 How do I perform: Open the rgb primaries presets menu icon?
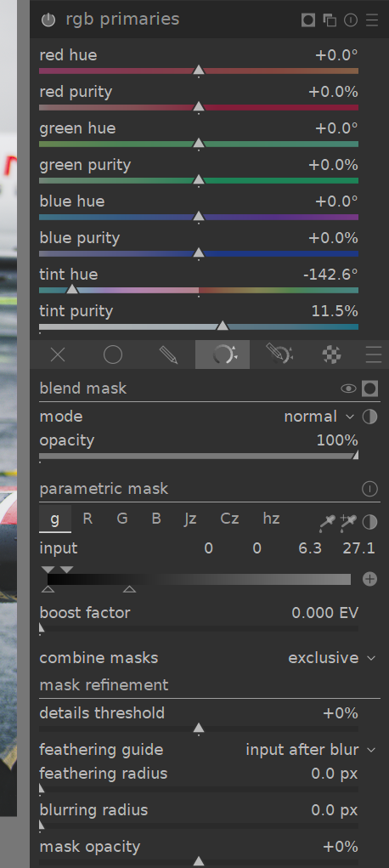pyautogui.click(x=372, y=20)
